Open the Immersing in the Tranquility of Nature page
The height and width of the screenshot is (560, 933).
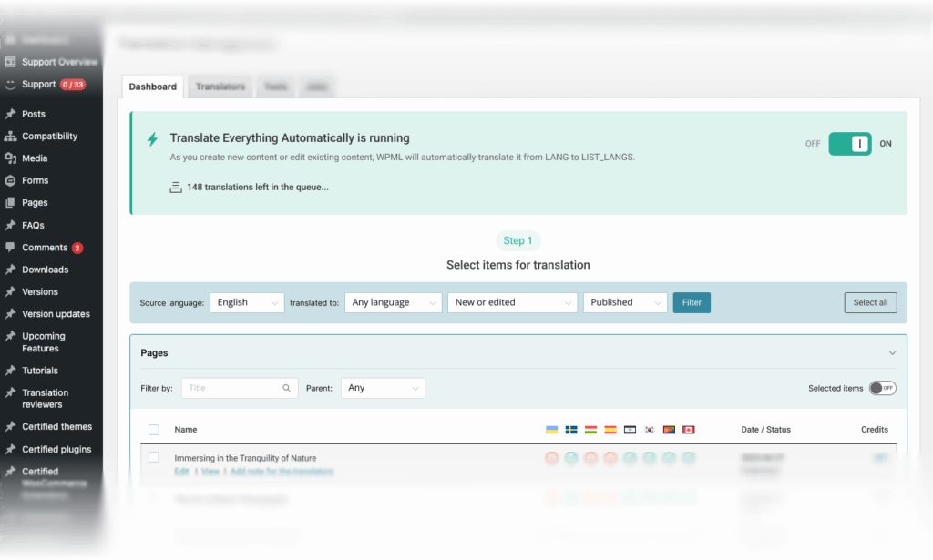[x=245, y=458]
